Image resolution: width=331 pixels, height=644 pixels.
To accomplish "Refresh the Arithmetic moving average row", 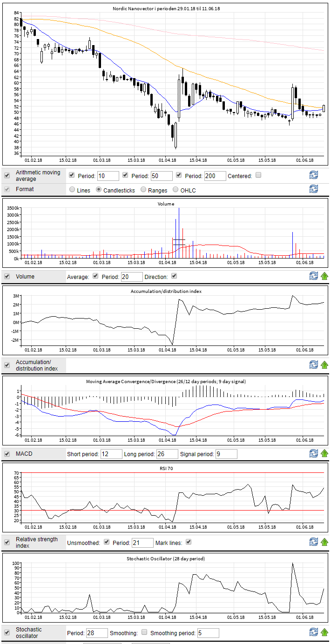I will pos(314,175).
